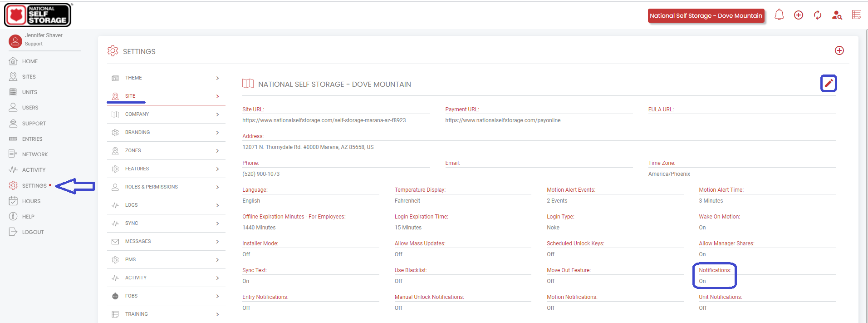Viewport: 868px width, 323px height.
Task: Expand the Company settings chevron
Action: 218,114
